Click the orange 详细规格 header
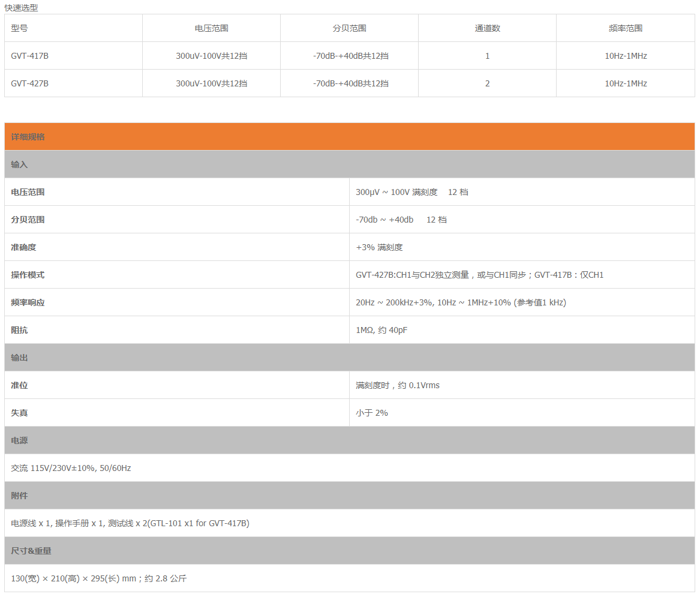Screen dimensions: 700x594 [x=350, y=137]
